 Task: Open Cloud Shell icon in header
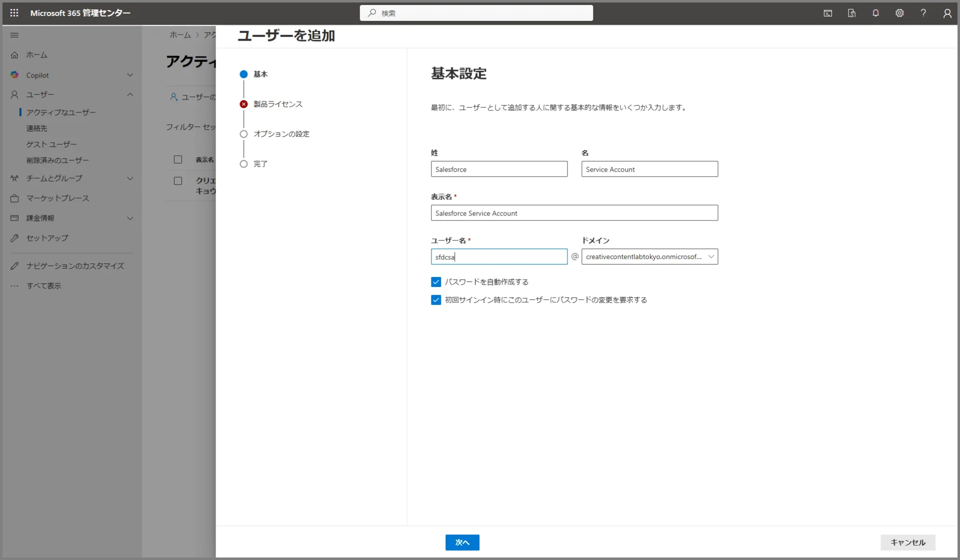point(827,13)
